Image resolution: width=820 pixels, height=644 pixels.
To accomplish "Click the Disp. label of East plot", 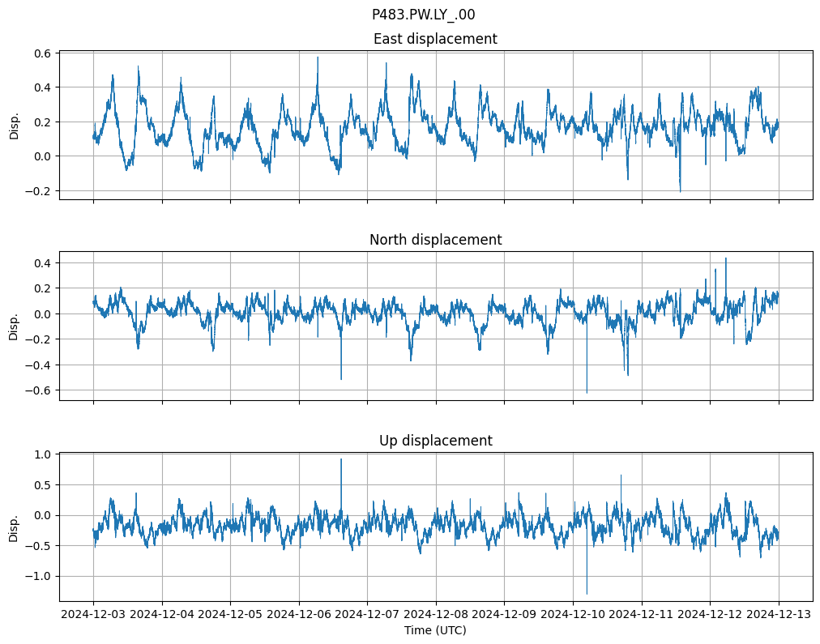I will pyautogui.click(x=14, y=124).
